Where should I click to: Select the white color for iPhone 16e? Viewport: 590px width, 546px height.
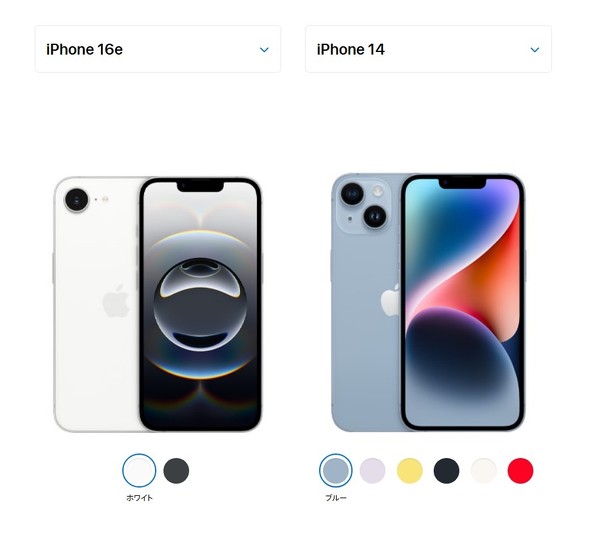click(x=139, y=470)
